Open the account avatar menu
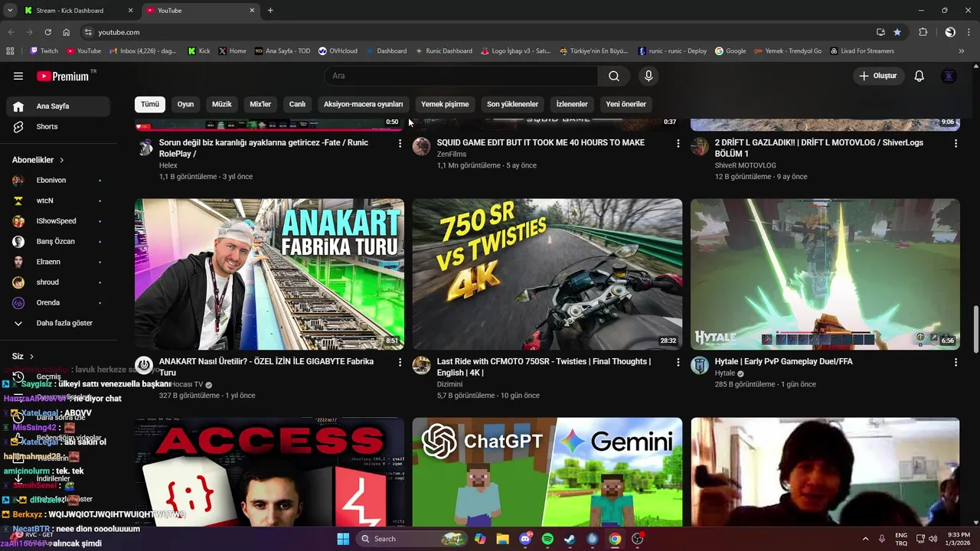980x551 pixels. click(x=949, y=76)
